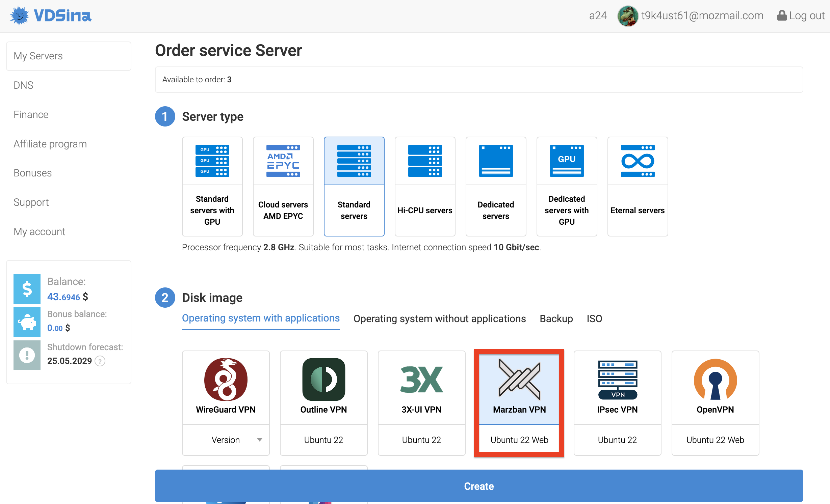Click the OpenVPN label
Image resolution: width=830 pixels, height=504 pixels.
tap(715, 410)
